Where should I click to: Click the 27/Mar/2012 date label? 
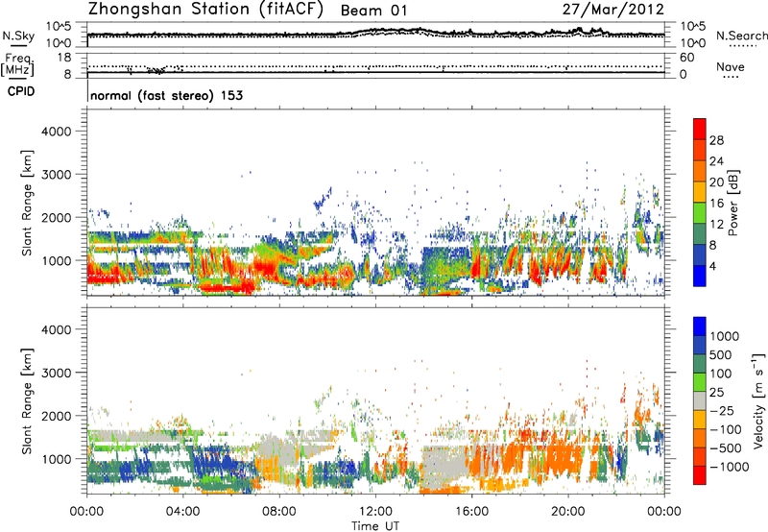(613, 9)
